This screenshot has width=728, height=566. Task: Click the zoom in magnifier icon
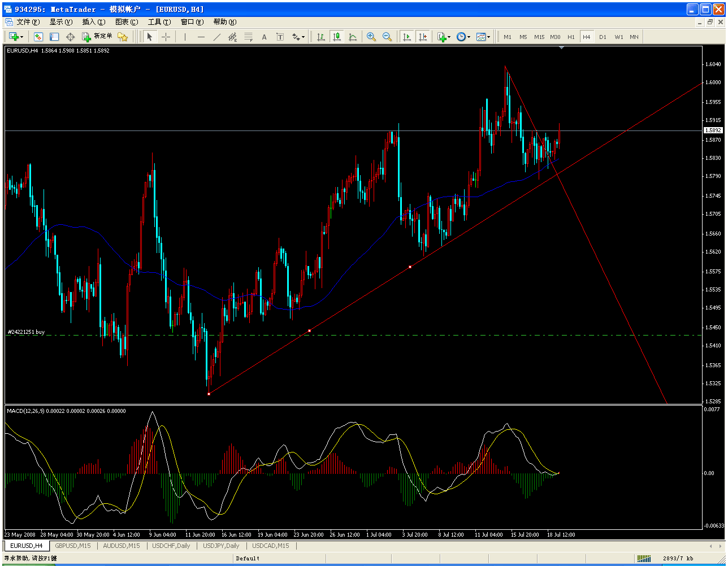click(x=371, y=37)
